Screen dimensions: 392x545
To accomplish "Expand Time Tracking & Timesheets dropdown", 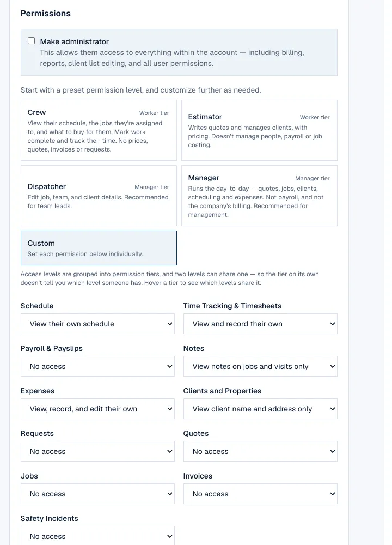I will (x=260, y=324).
